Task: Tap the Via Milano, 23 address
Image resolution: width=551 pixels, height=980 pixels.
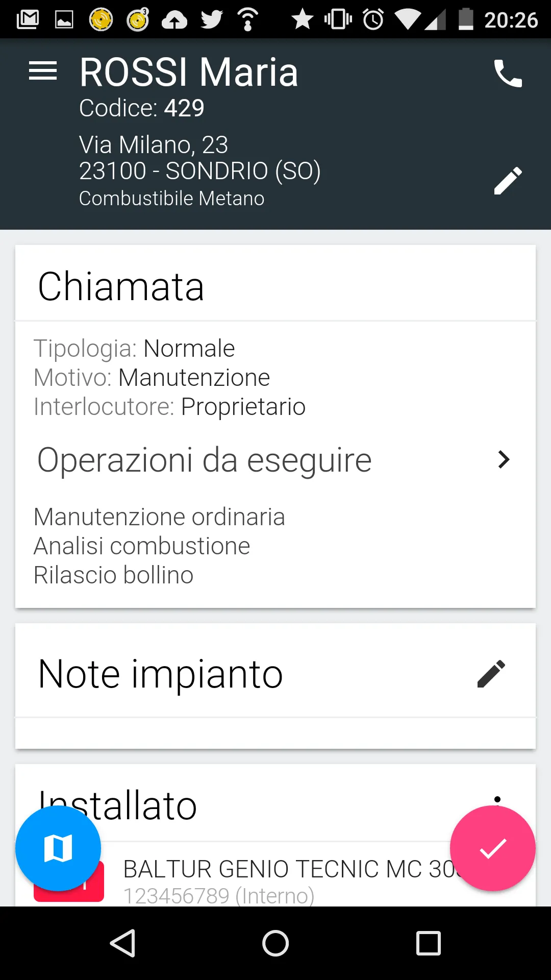Action: pos(154,145)
